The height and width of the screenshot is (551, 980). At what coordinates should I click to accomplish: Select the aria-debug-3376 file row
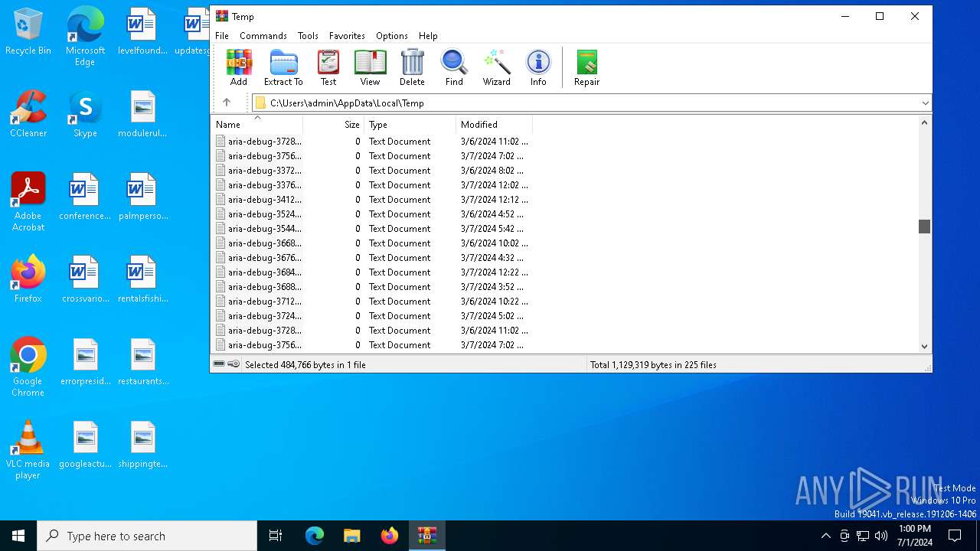point(372,185)
